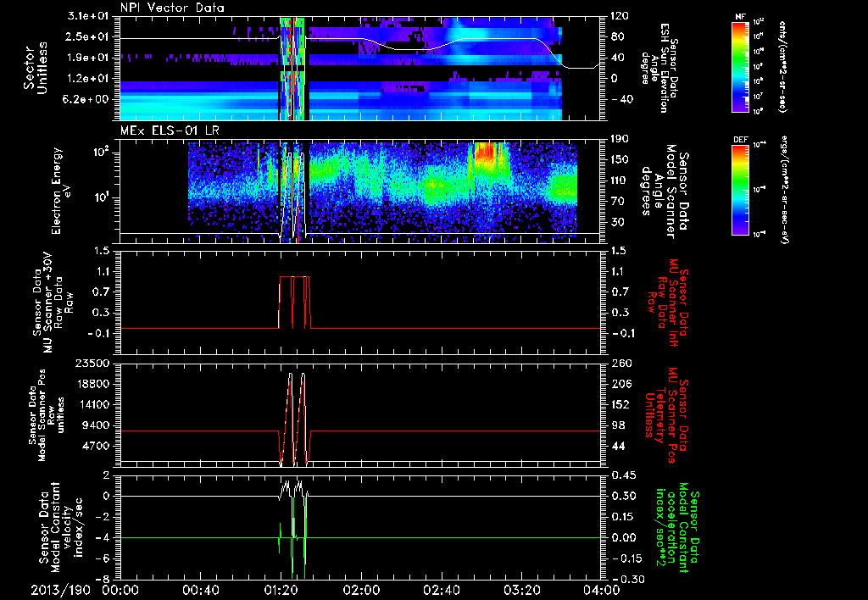The image size is (868, 600).
Task: Click the DEF color scale bar
Action: click(x=740, y=190)
